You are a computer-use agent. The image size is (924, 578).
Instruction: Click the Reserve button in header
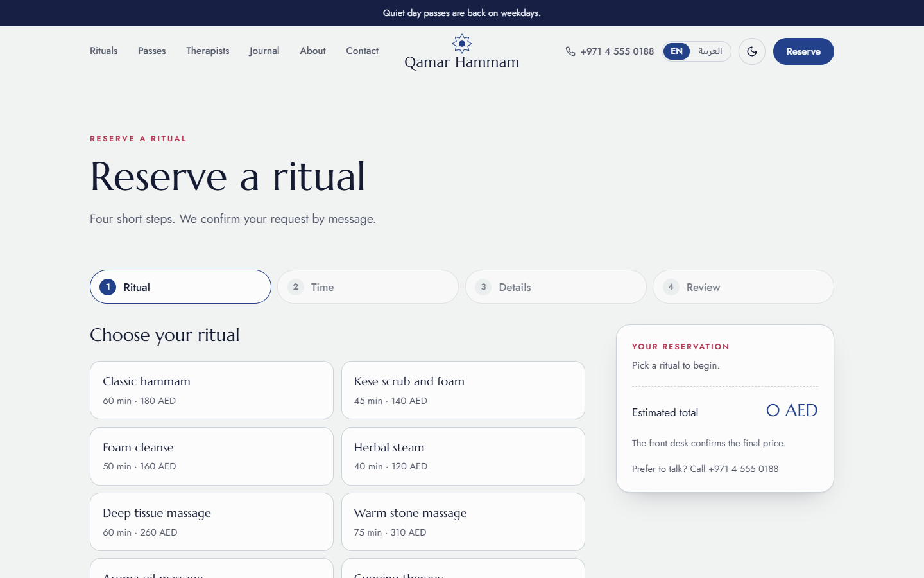[x=803, y=51]
